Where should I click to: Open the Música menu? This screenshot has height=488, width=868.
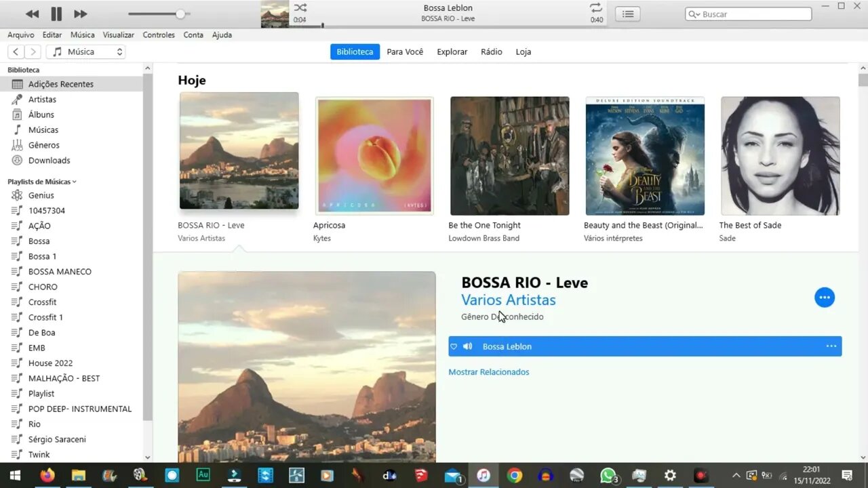(x=83, y=35)
